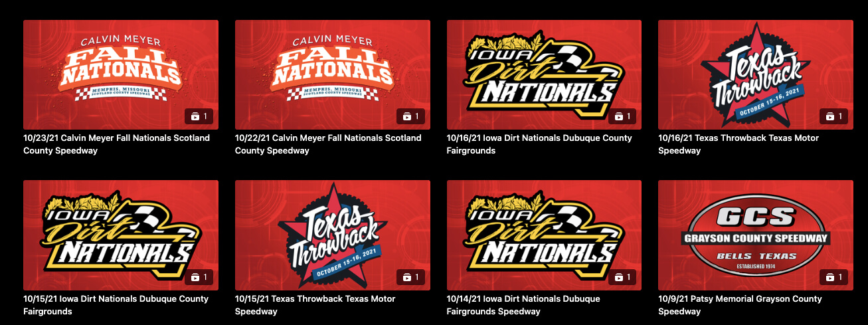Open title link 10/15/21 Iowa Dirt Nationals Dubuque County
868x325 pixels.
(x=116, y=305)
